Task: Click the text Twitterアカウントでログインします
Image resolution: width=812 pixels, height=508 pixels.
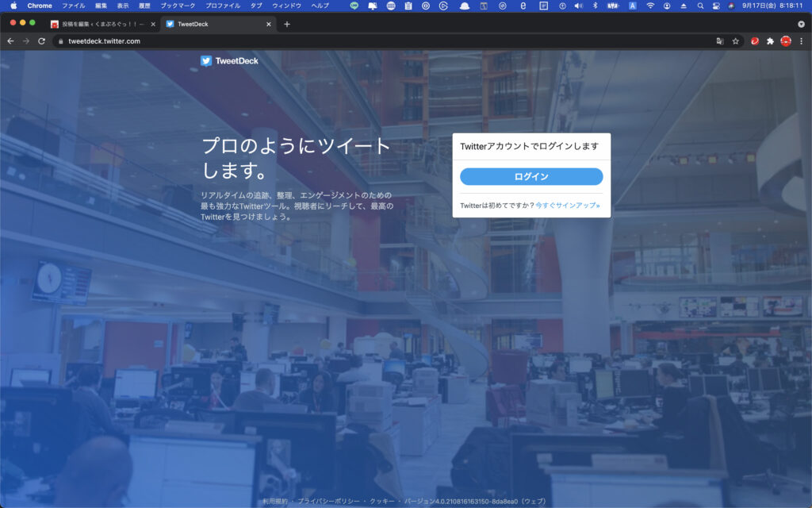Action: (x=529, y=146)
